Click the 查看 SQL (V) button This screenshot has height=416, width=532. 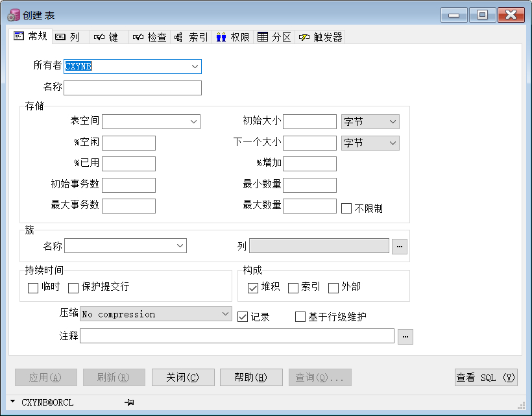coord(486,377)
